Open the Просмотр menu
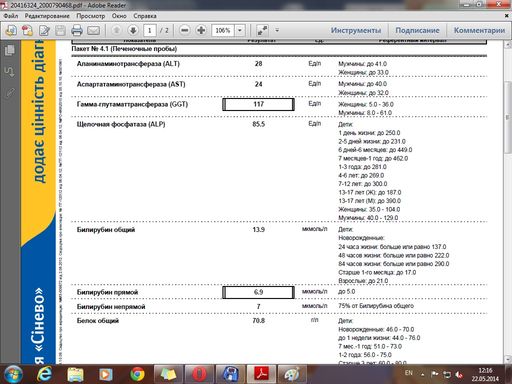This screenshot has height=384, width=512. [x=90, y=16]
